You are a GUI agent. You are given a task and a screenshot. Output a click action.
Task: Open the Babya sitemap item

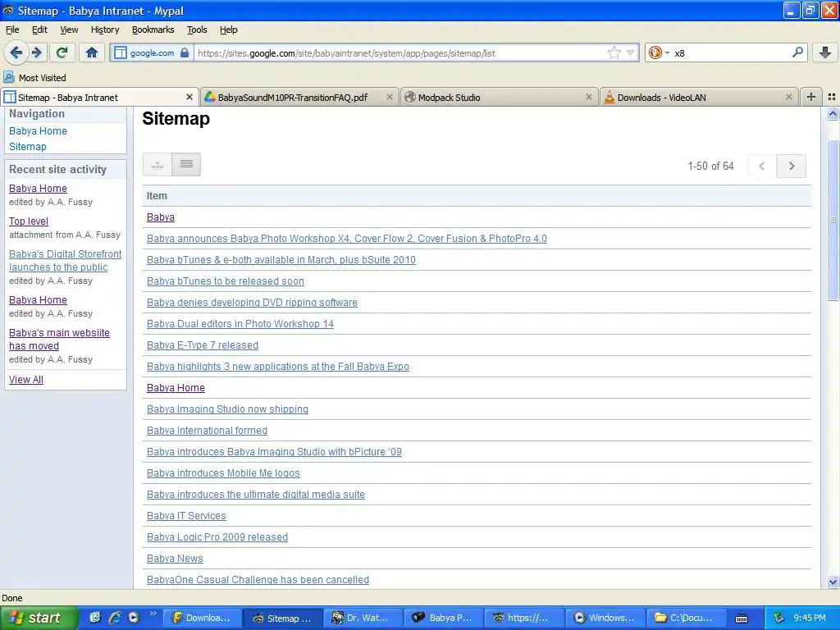click(x=161, y=217)
